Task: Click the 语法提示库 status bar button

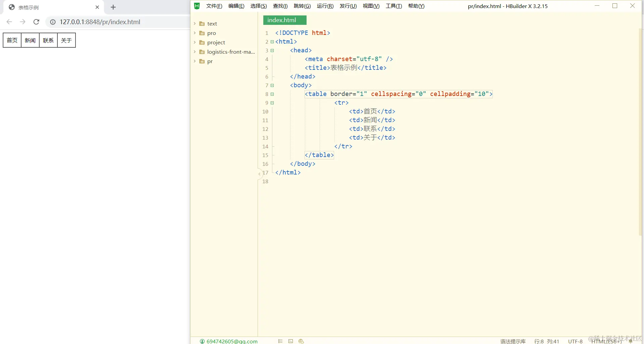Action: tap(513, 341)
